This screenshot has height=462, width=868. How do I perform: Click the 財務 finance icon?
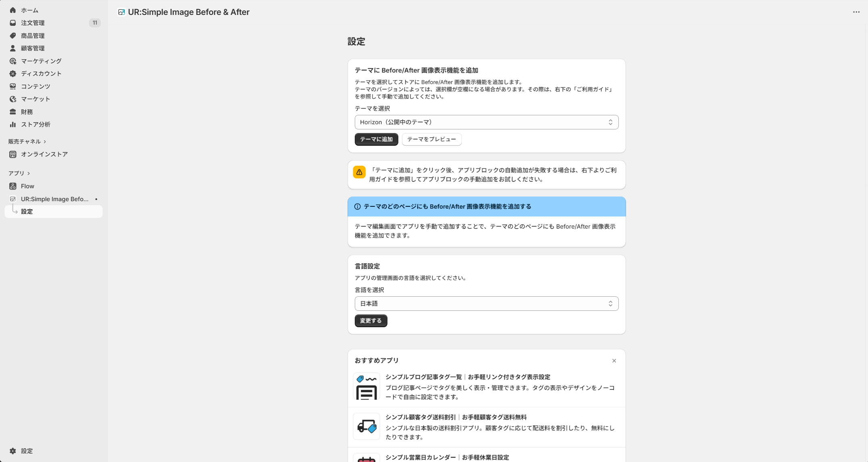[x=12, y=112]
